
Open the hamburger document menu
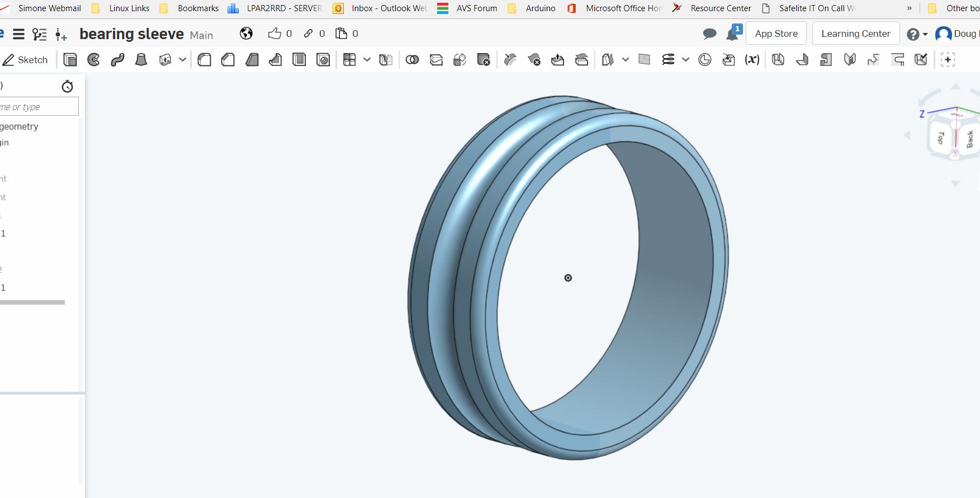tap(18, 34)
